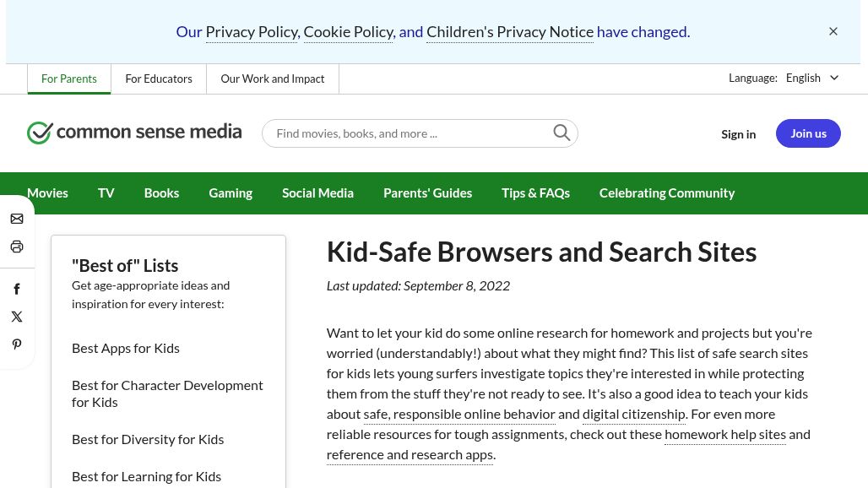Open the Children's Privacy Notice link
The image size is (868, 488).
(510, 32)
